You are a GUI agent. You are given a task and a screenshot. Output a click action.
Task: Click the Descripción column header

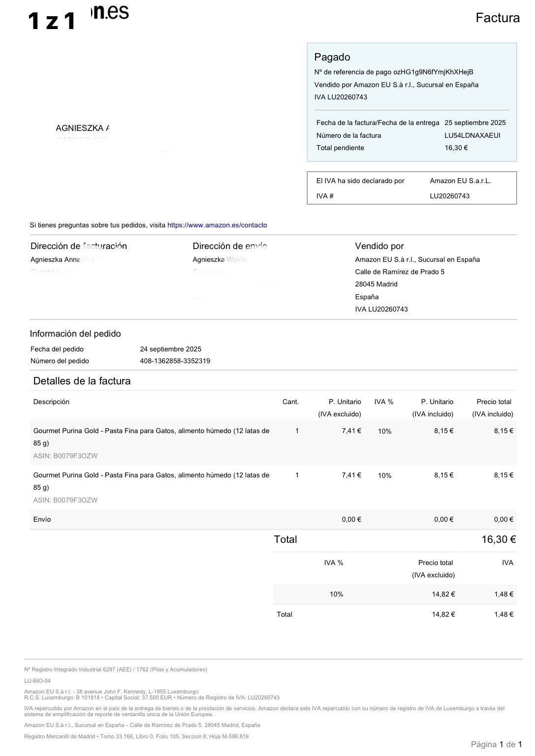pyautogui.click(x=51, y=402)
